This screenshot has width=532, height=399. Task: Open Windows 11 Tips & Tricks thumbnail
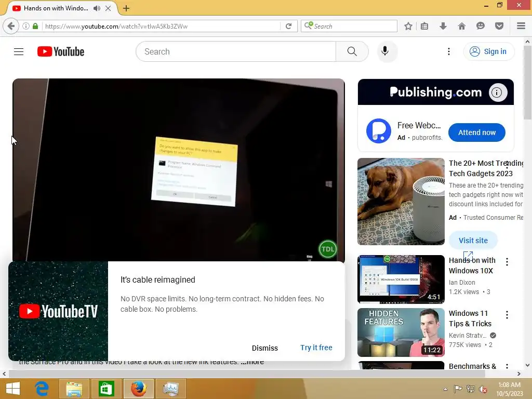tap(401, 332)
